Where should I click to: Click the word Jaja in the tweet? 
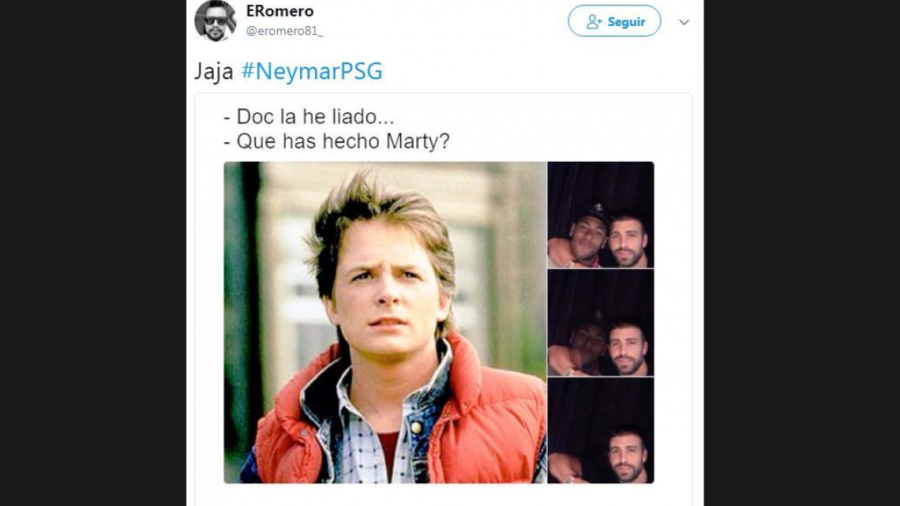click(214, 72)
